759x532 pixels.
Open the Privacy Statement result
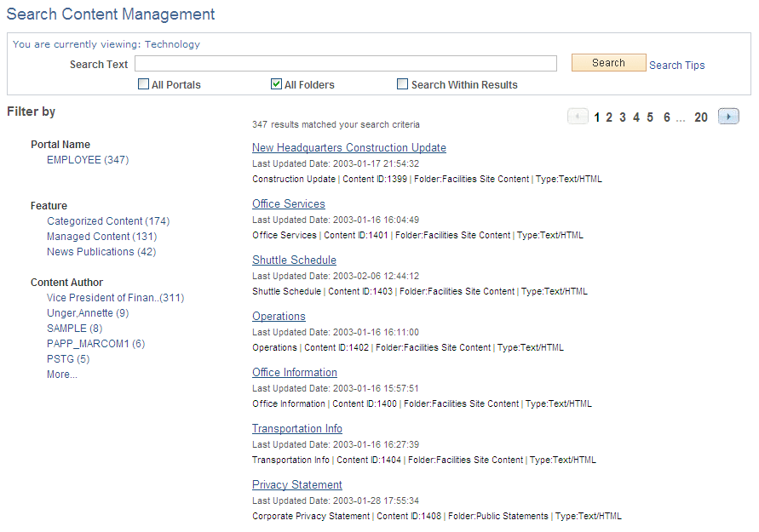click(296, 484)
